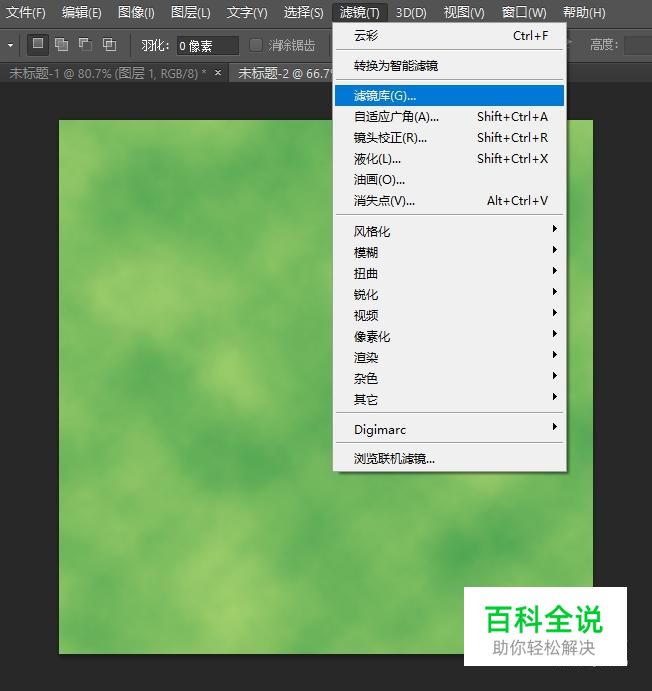Open the 窗口(W) menu
The height and width of the screenshot is (691, 652).
pyautogui.click(x=524, y=12)
